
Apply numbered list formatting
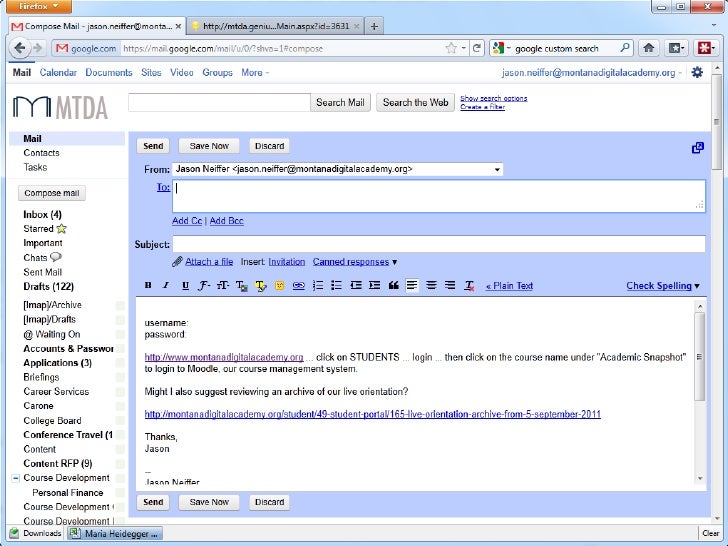(x=318, y=286)
